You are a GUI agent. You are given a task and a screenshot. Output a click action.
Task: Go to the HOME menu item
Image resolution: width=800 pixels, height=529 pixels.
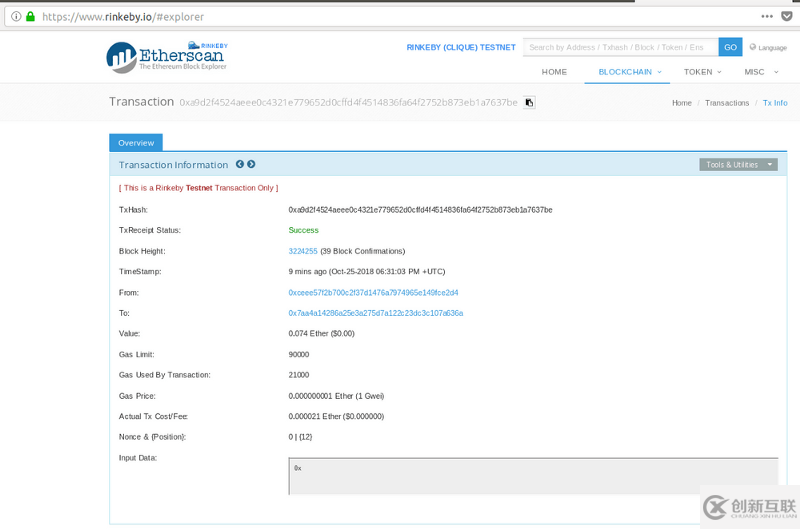pos(554,72)
